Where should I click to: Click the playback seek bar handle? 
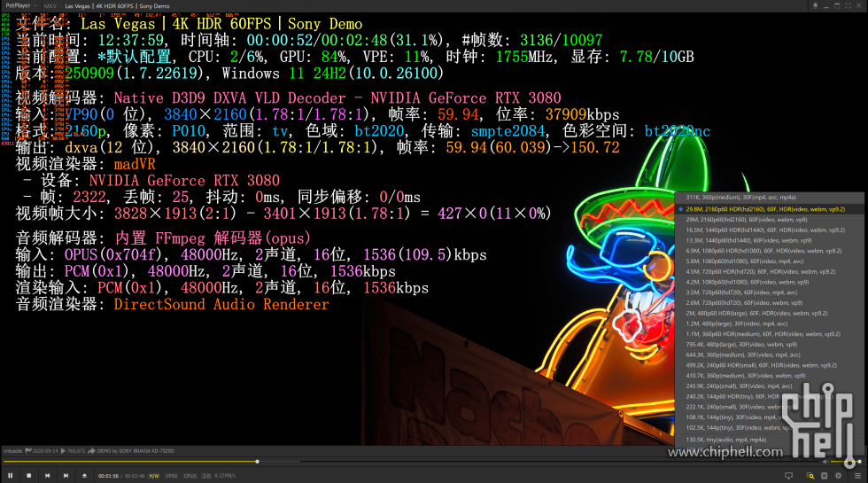pyautogui.click(x=258, y=462)
